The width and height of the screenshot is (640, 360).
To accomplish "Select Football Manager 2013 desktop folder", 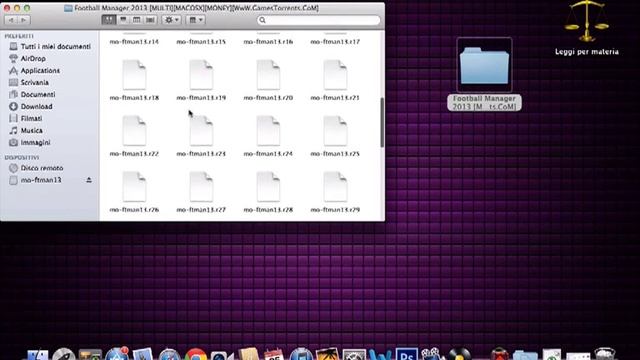I will (x=484, y=65).
